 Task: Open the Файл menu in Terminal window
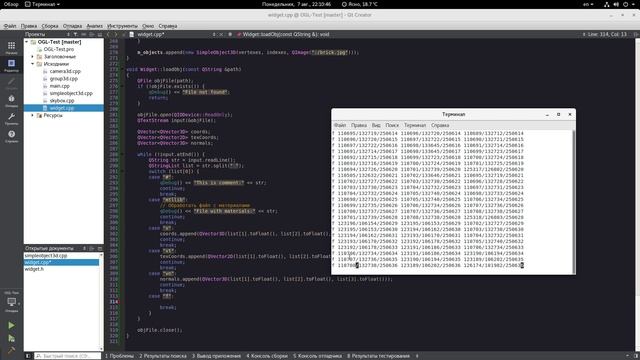click(x=340, y=125)
